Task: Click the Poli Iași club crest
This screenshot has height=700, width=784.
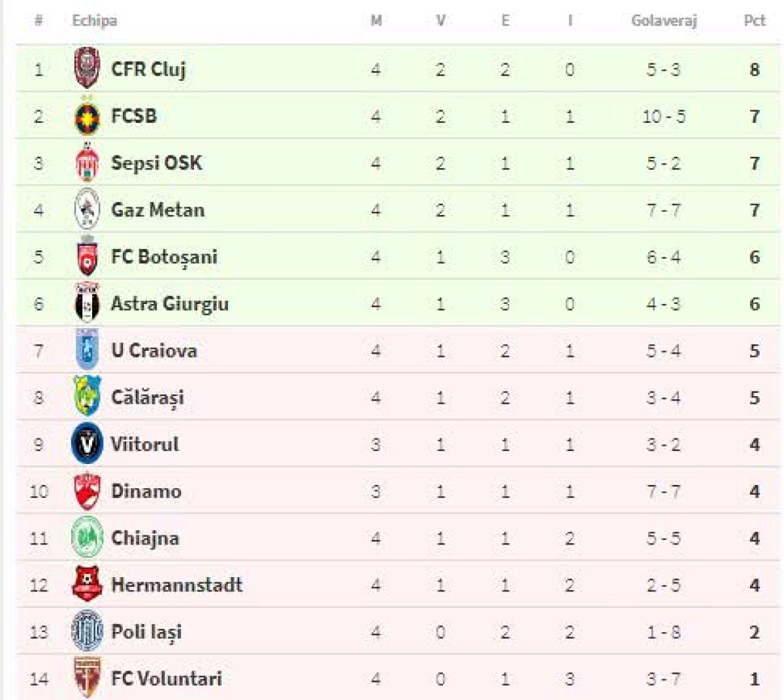Action: coord(87,631)
